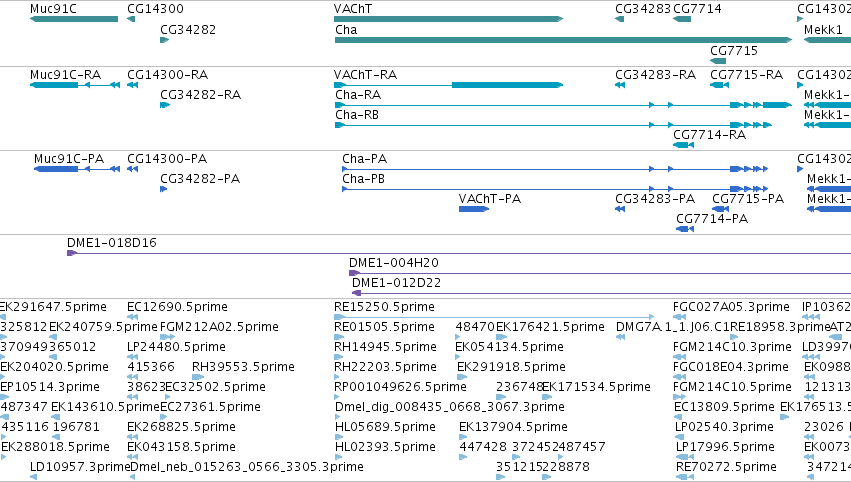Image resolution: width=851 pixels, height=482 pixels.
Task: Click the CG7714-RA transcript glyph
Action: point(683,145)
